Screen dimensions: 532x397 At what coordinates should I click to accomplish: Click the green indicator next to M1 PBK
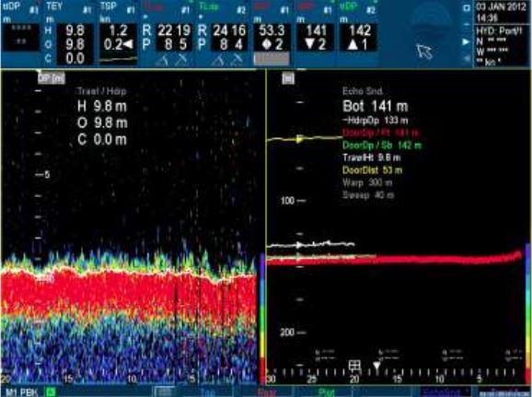51,392
